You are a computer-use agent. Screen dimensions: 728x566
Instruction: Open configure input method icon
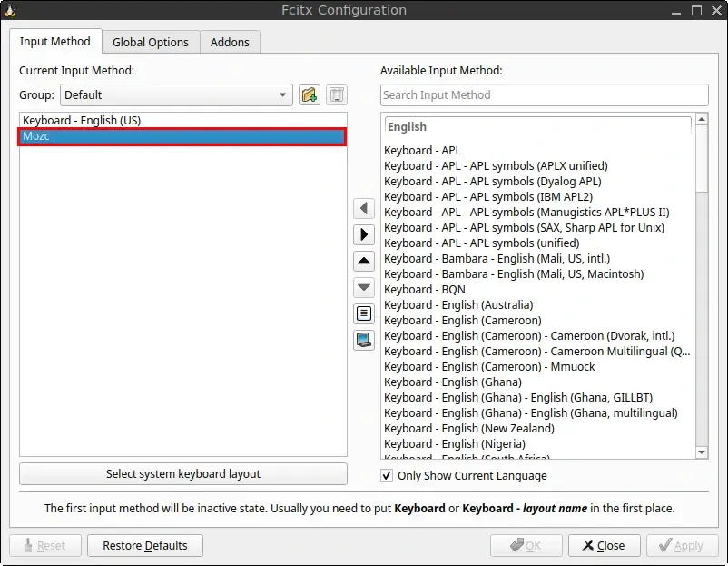click(364, 313)
